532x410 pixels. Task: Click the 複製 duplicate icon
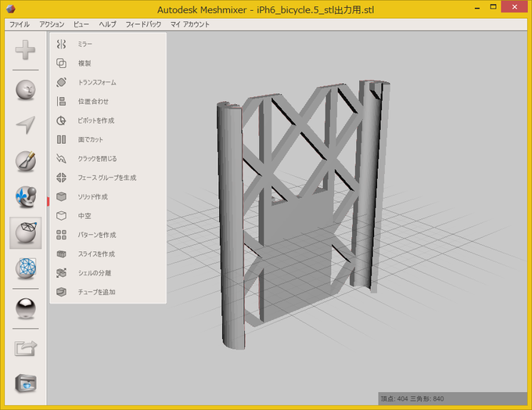[61, 63]
